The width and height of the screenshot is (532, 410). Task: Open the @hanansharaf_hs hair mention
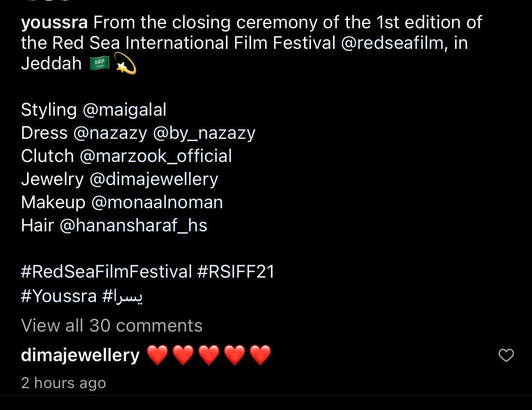click(133, 225)
